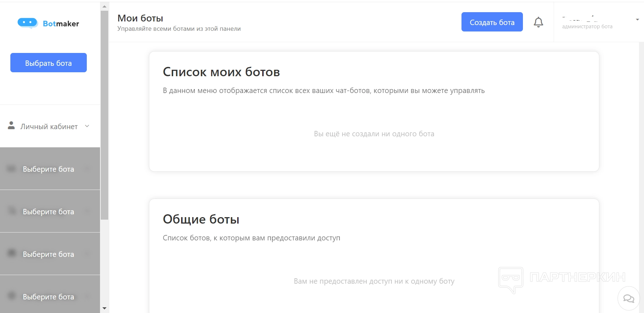Click the person icon beside Личный кабинет
The height and width of the screenshot is (313, 644).
[x=11, y=126]
